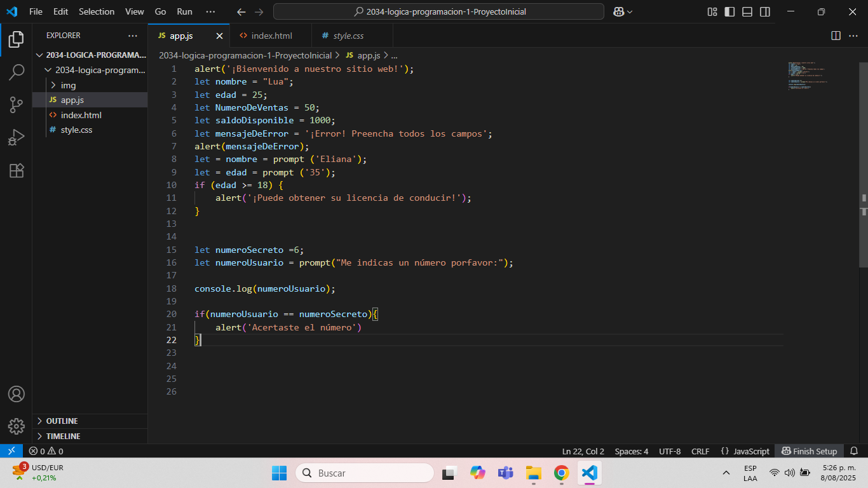868x488 pixels.
Task: Open index.html in file explorer tree
Action: point(81,115)
